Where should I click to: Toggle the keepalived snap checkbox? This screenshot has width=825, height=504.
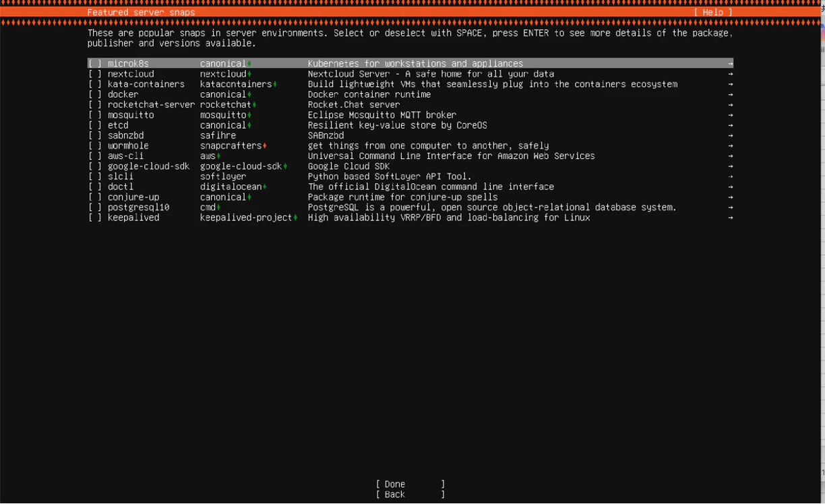(95, 218)
